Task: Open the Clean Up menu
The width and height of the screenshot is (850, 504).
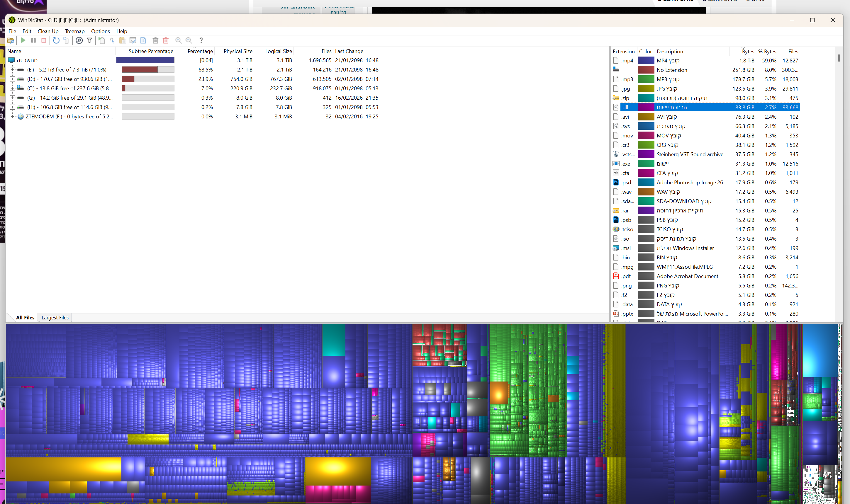Action: coord(48,31)
